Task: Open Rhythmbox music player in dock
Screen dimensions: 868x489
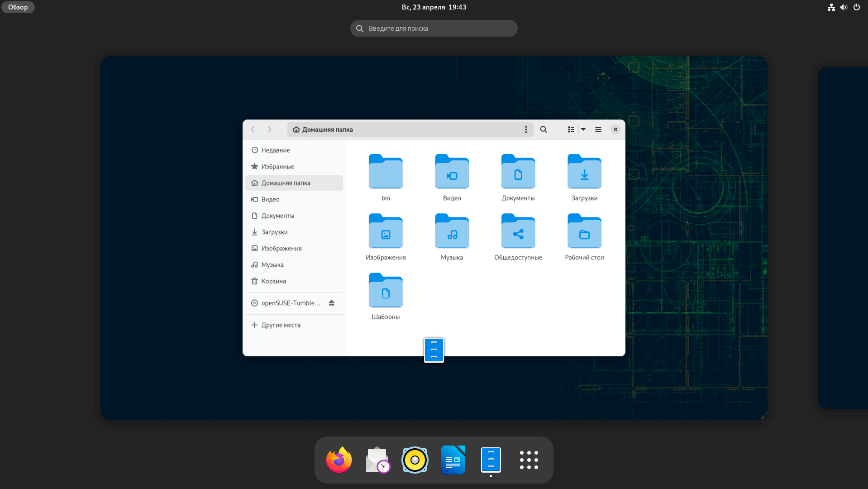Action: click(x=415, y=460)
